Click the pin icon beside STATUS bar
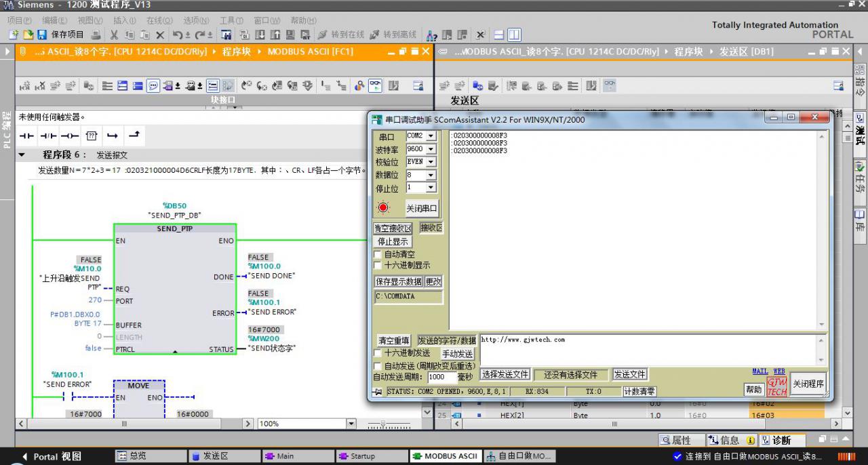 (378, 392)
